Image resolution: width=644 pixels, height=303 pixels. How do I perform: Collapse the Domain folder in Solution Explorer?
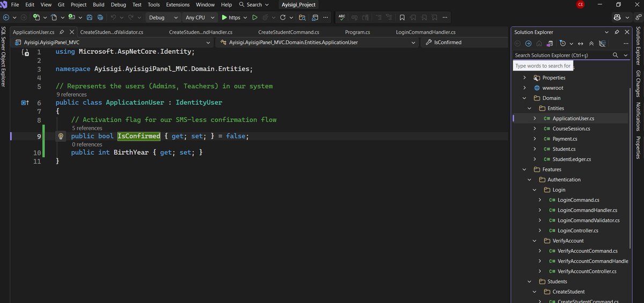(x=524, y=98)
